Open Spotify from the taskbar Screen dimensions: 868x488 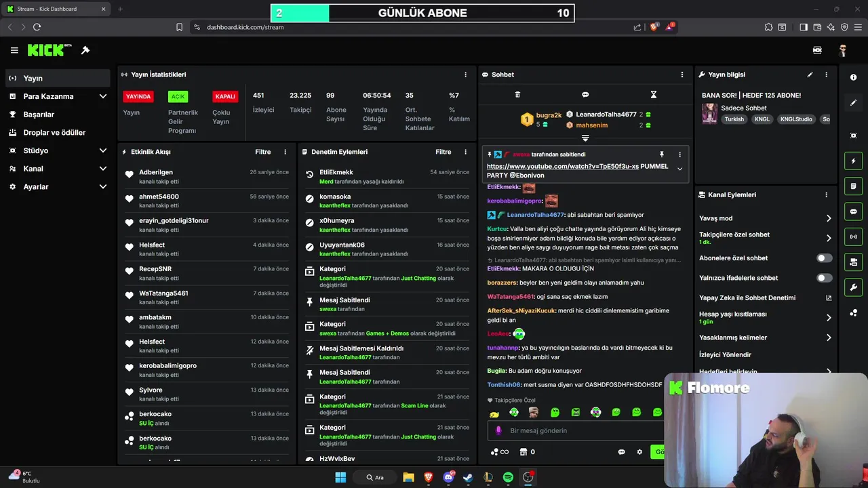pos(508,477)
